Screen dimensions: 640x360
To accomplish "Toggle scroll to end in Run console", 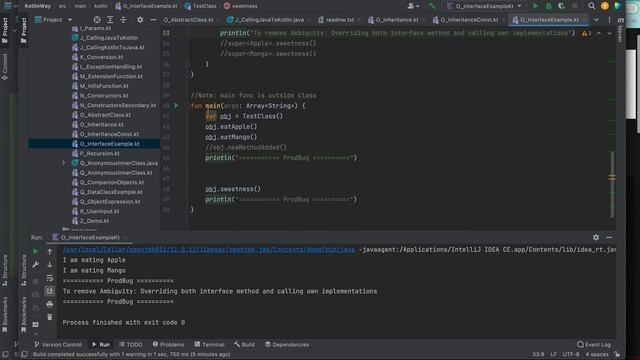I will point(50,291).
